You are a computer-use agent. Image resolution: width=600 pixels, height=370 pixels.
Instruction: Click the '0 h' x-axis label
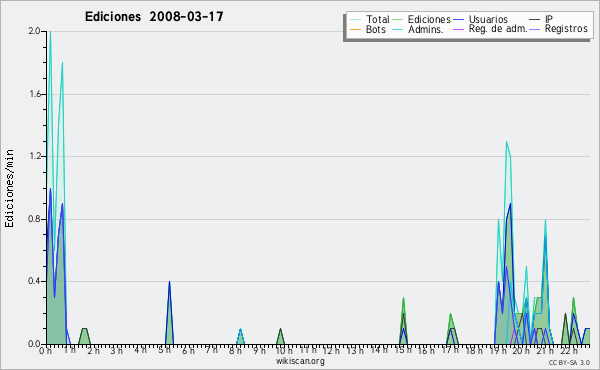(45, 351)
